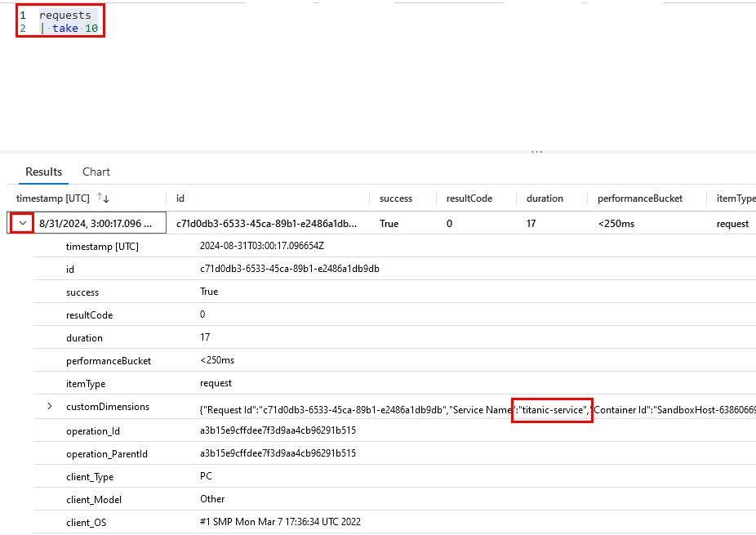Viewport: 756px width, 535px height.
Task: Click the operation_ParentId field label
Action: point(108,453)
